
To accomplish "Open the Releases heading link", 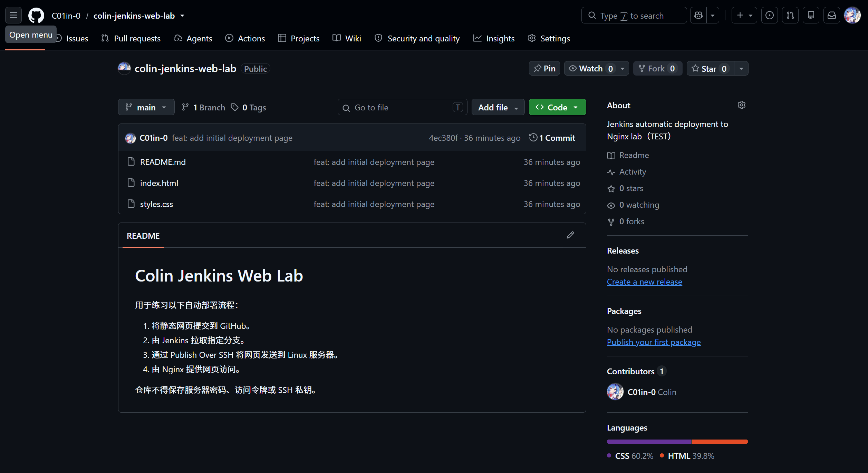I will (x=623, y=251).
